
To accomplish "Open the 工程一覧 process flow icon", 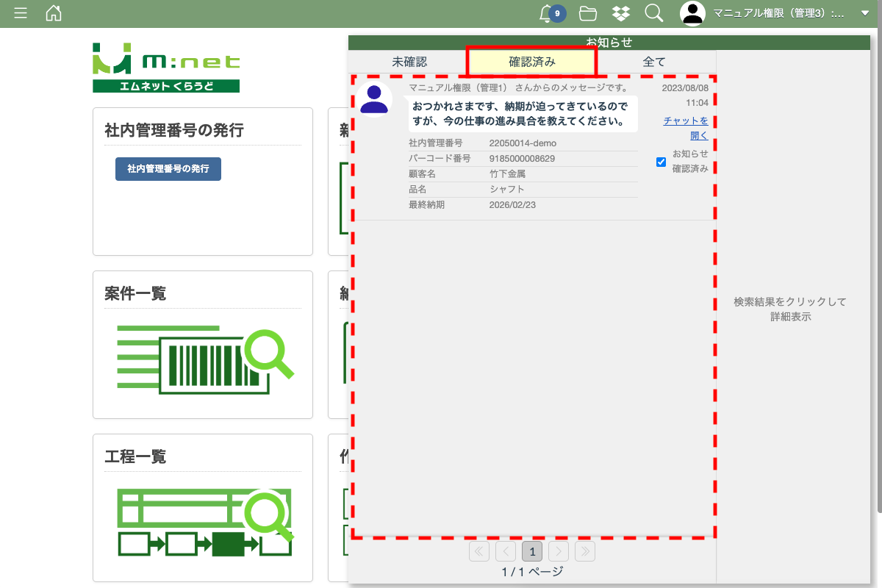I will point(205,522).
